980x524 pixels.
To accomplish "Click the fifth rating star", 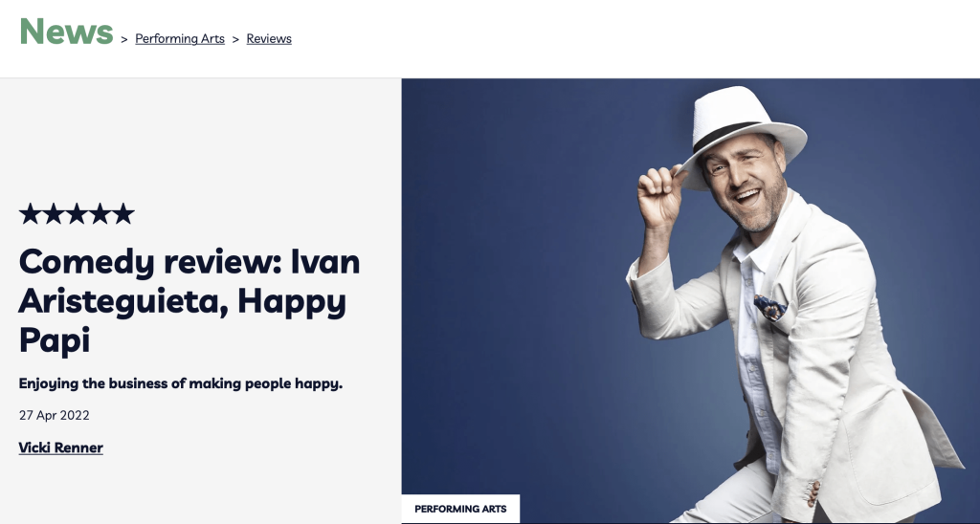I will coord(123,213).
